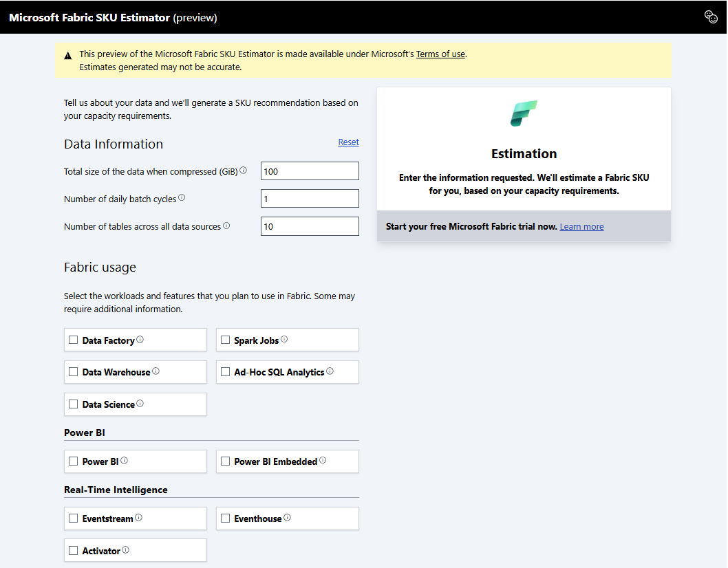Viewport: 728px width, 568px height.
Task: Tick the Power BI checkbox
Action: pos(74,461)
